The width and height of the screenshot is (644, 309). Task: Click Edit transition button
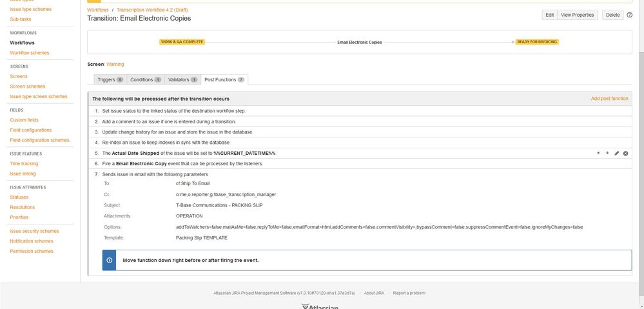[549, 15]
